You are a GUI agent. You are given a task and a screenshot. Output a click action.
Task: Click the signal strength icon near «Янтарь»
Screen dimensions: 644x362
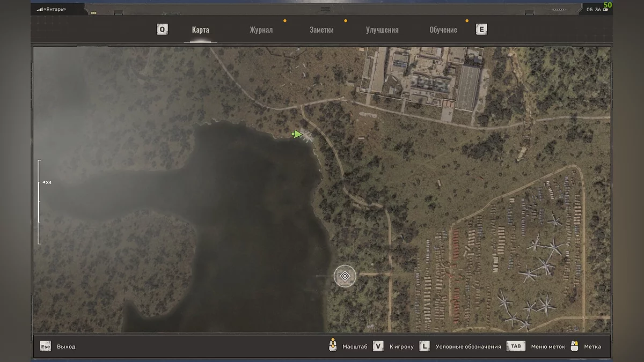click(40, 9)
